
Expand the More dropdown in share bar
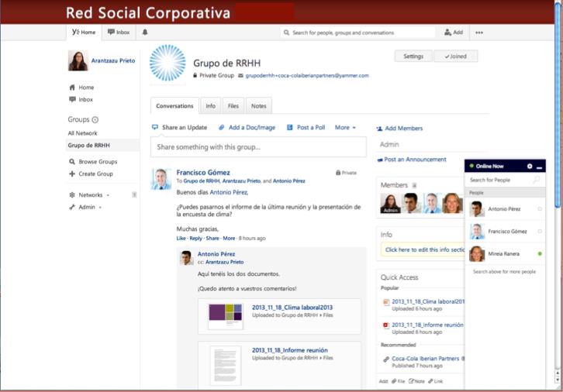point(345,127)
